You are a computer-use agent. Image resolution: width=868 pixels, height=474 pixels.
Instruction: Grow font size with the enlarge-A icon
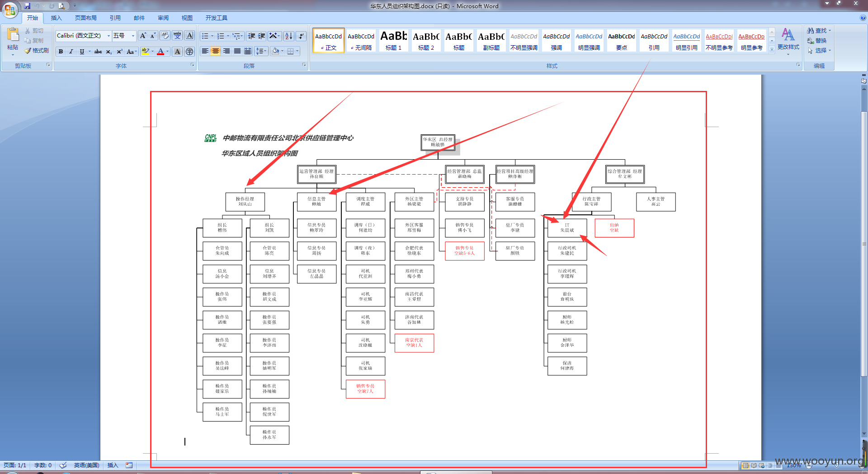pos(143,36)
